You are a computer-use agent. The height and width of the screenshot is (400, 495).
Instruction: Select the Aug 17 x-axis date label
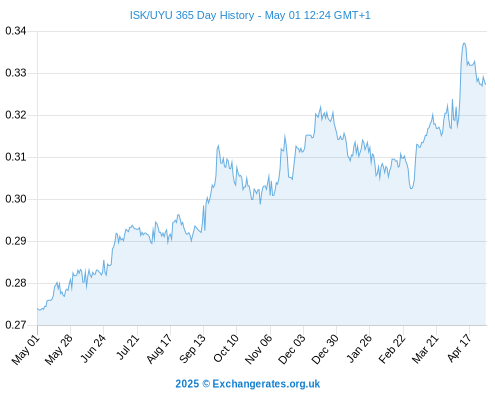pyautogui.click(x=159, y=349)
